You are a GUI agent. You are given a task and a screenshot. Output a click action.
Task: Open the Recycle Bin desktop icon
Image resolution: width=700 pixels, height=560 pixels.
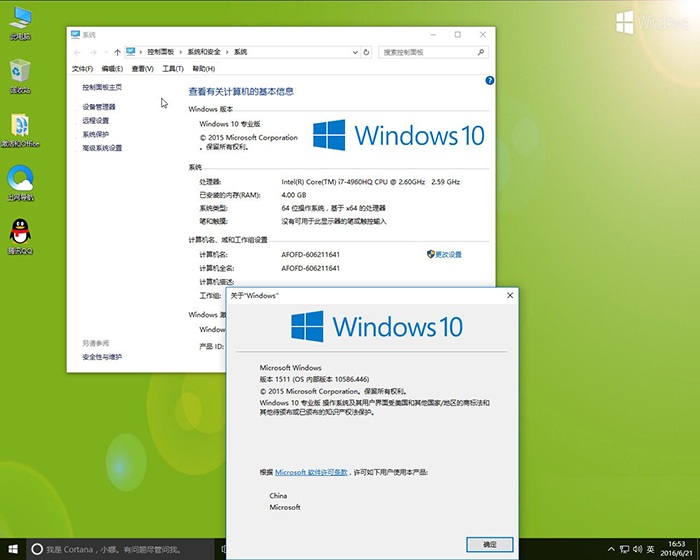pos(20,73)
